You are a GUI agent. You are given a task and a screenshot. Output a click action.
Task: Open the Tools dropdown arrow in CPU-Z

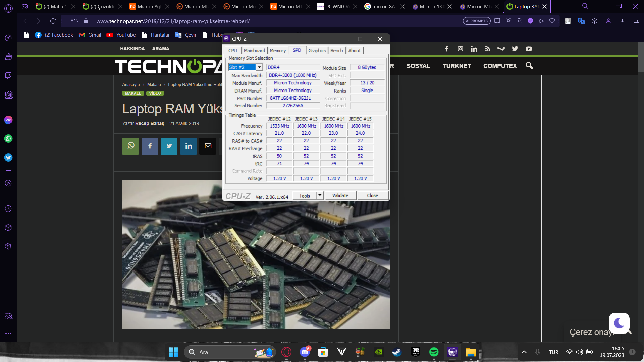click(x=320, y=195)
